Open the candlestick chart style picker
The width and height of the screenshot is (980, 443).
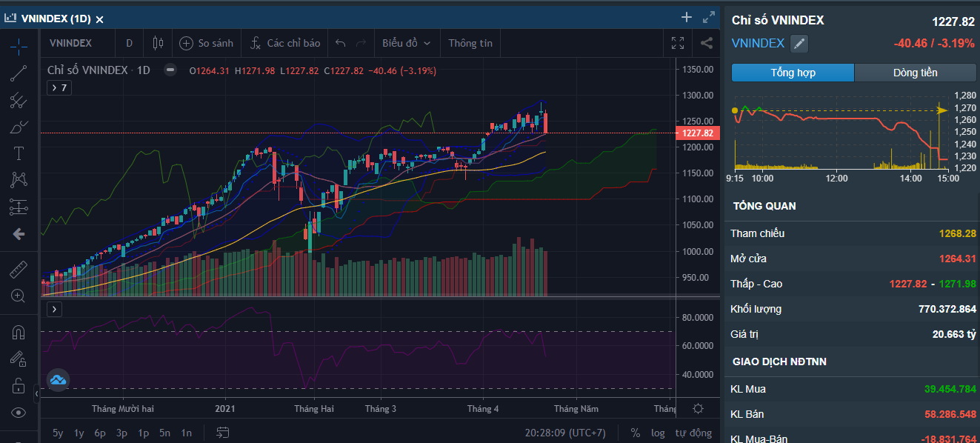(157, 43)
